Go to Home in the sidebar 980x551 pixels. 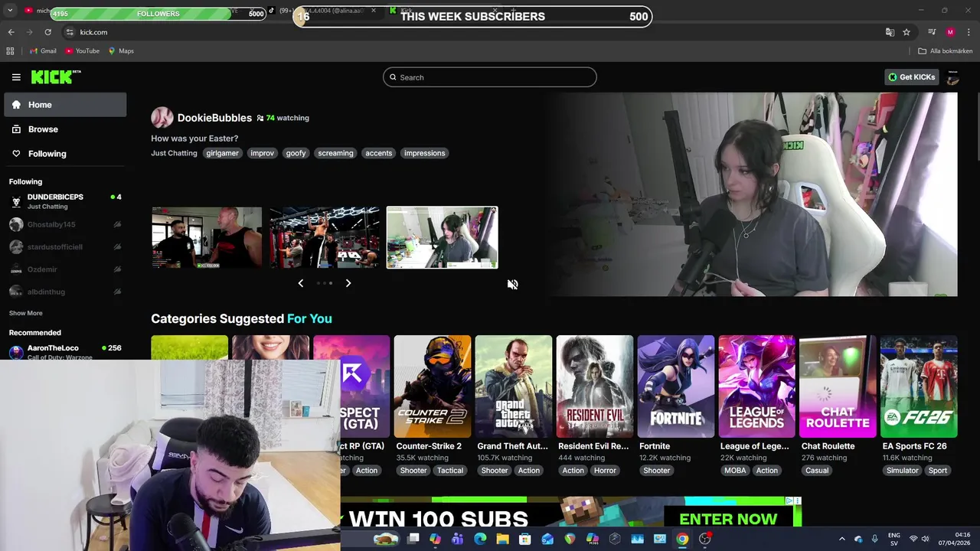tap(65, 105)
